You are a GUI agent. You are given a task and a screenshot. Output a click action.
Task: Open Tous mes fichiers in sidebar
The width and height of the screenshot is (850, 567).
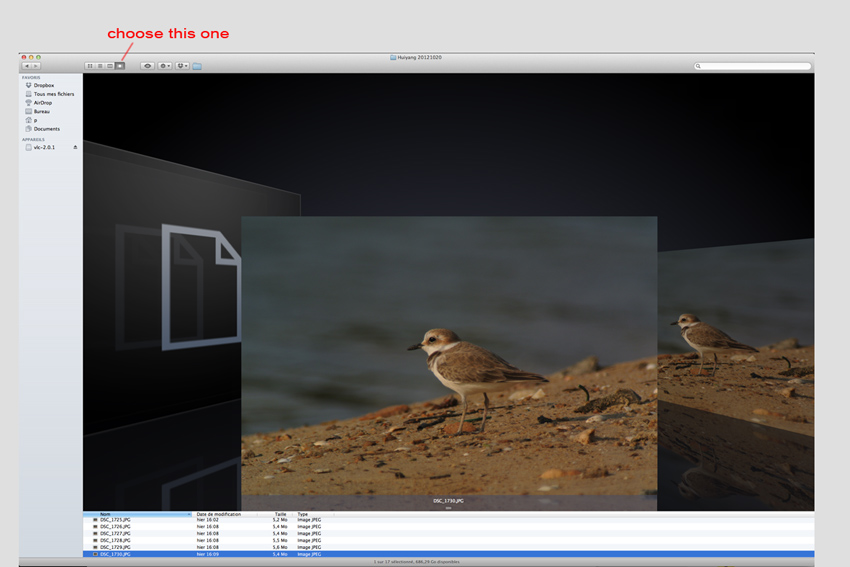point(53,94)
